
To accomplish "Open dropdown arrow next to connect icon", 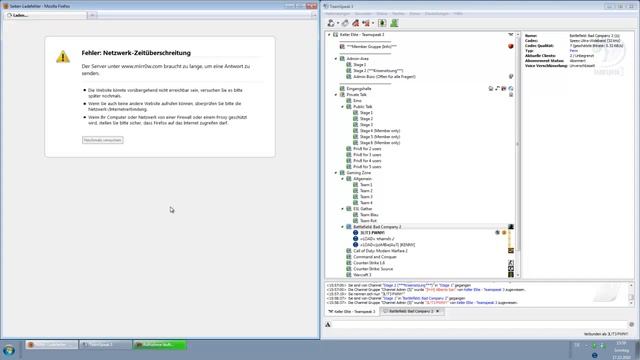I will (338, 23).
